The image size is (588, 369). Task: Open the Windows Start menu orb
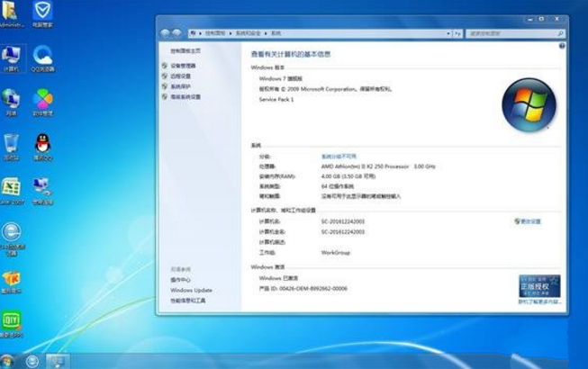click(6, 362)
